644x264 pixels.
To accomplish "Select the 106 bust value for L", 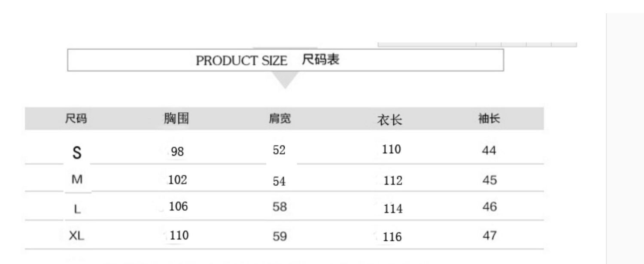I will (178, 207).
